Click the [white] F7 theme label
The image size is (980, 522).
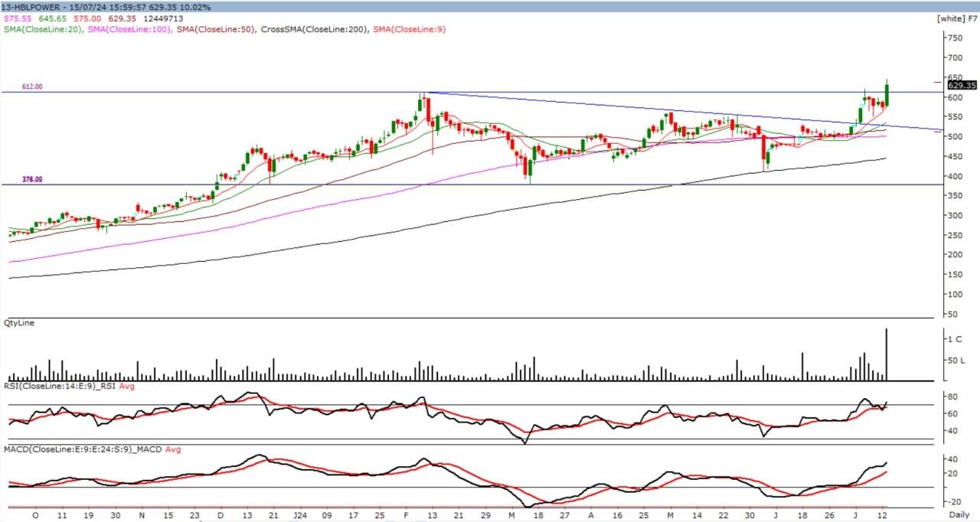point(956,18)
